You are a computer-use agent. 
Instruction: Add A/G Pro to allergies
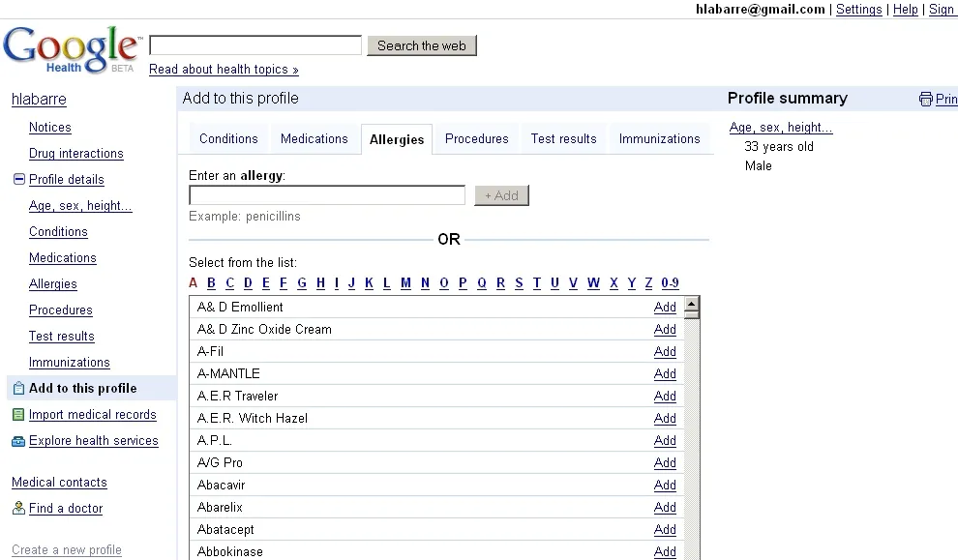pos(665,463)
